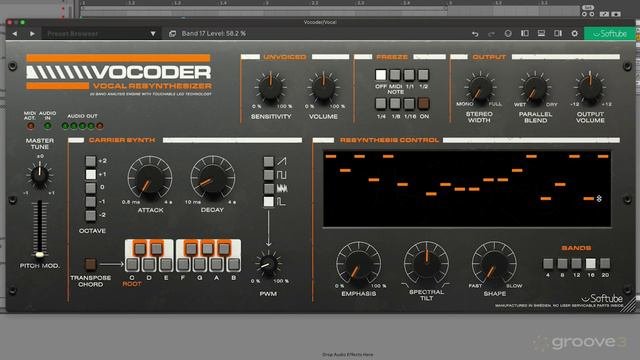Click the Master Tune knob
640x360 pixels.
pos(40,176)
